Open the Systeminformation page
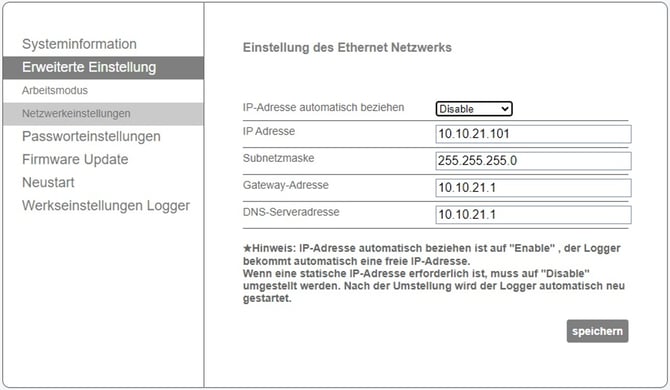The image size is (670, 390). (79, 44)
